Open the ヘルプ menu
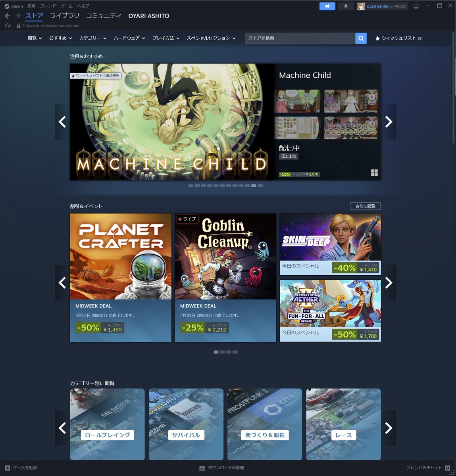This screenshot has width=456, height=476. click(x=83, y=6)
